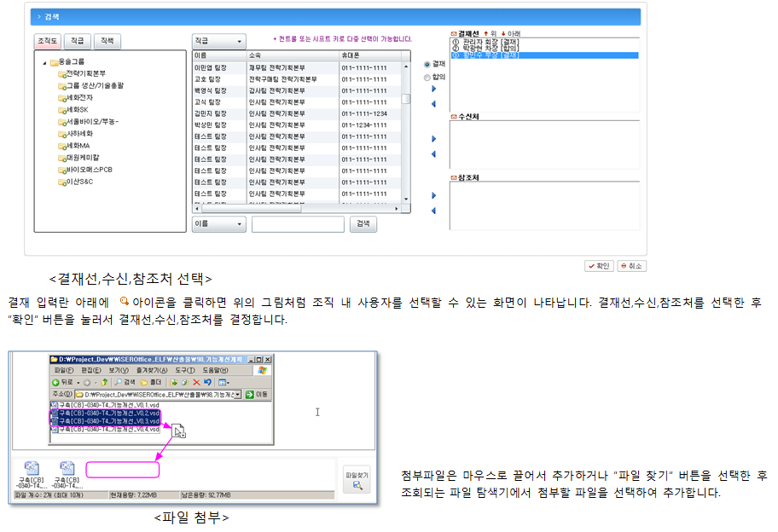The image size is (778, 532).
Task: Open the 파일(F) menu in explorer
Action: click(x=64, y=370)
